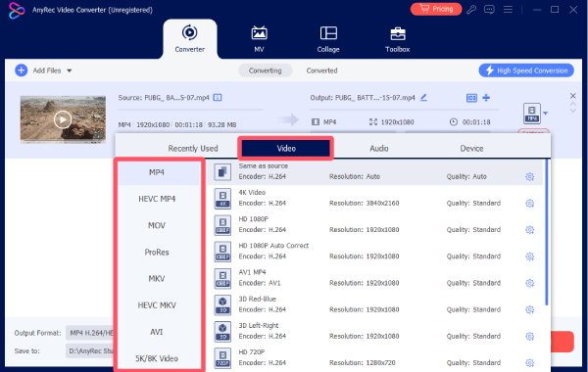Click the AnyRec logo icon
The height and width of the screenshot is (372, 588).
(x=17, y=10)
